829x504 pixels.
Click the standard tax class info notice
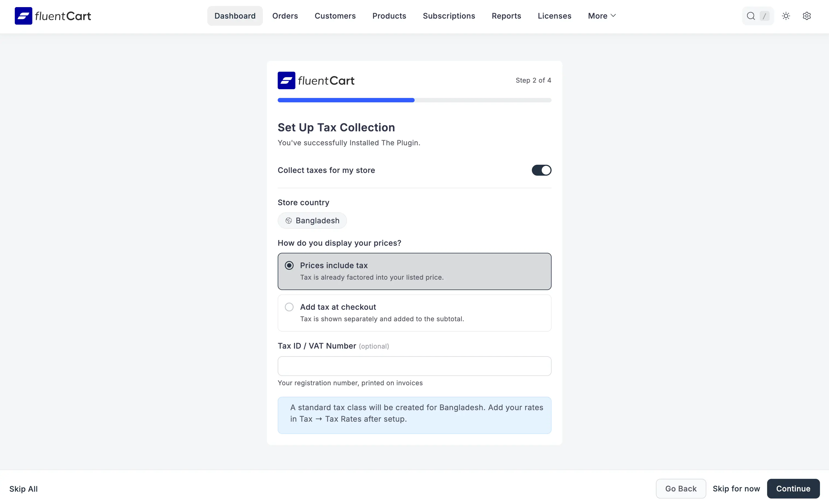(x=415, y=415)
